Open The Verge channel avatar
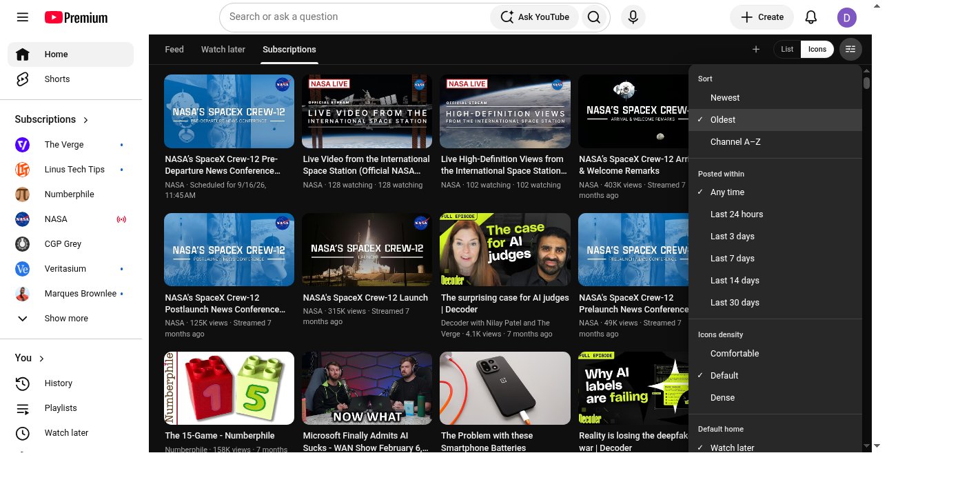The image size is (980, 502). point(23,145)
